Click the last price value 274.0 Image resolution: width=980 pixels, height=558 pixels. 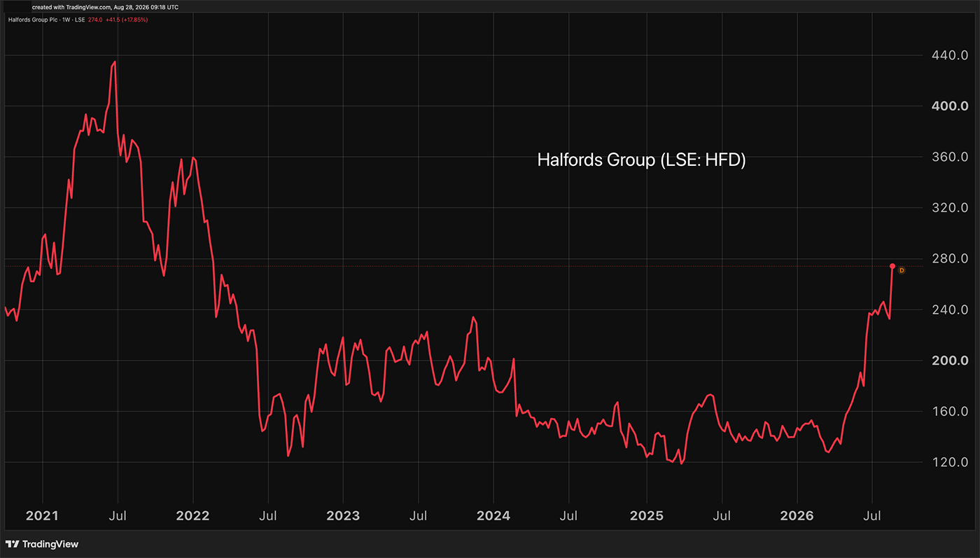tap(95, 19)
